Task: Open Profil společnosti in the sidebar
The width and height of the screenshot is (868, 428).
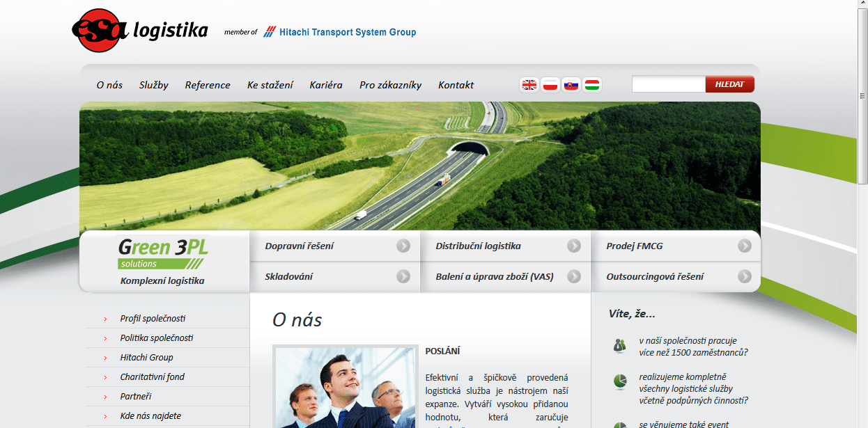Action: 153,319
